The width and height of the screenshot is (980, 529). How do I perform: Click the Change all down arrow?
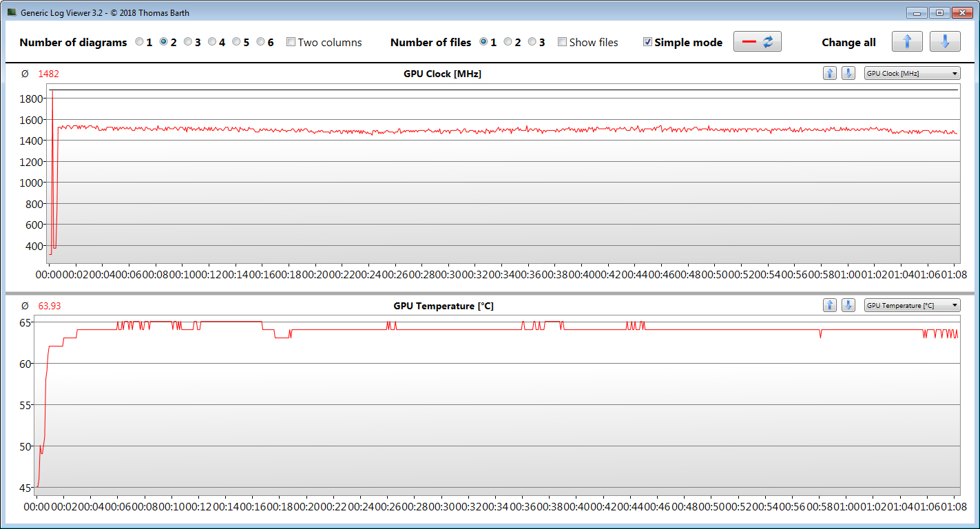pyautogui.click(x=945, y=41)
